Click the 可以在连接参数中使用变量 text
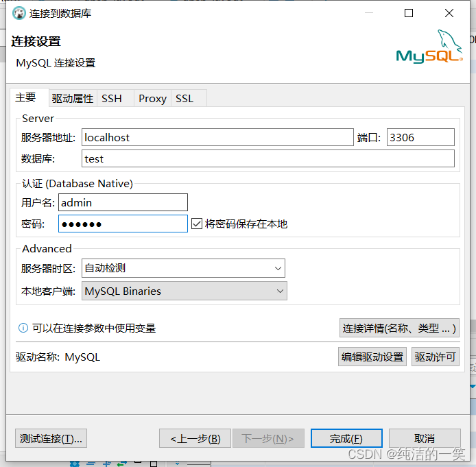 tap(94, 328)
